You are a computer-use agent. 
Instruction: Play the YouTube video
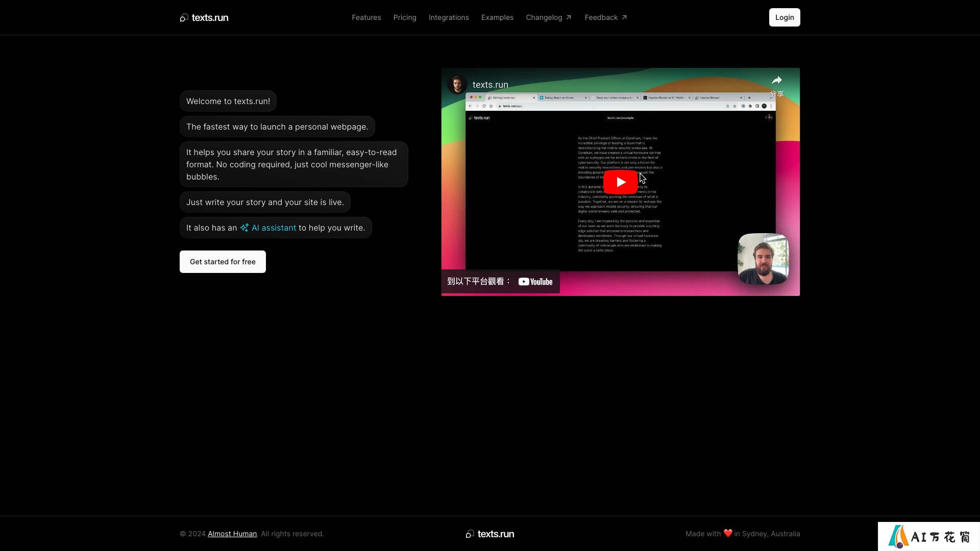pyautogui.click(x=620, y=182)
